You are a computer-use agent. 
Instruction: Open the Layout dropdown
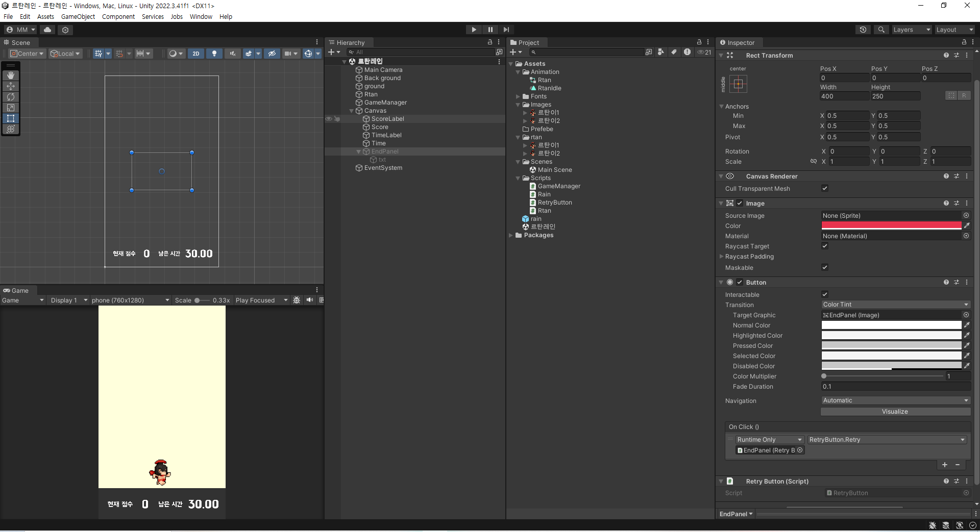[x=954, y=30]
